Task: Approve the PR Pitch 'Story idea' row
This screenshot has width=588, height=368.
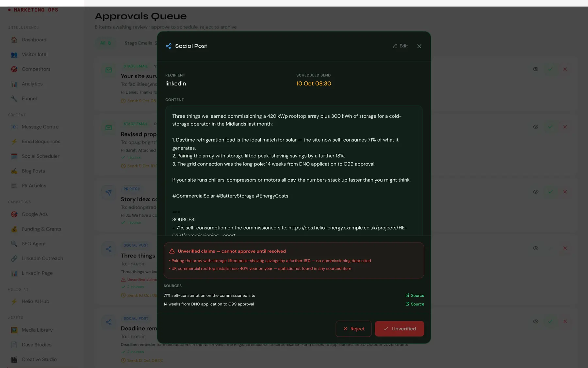Action: 550,192
